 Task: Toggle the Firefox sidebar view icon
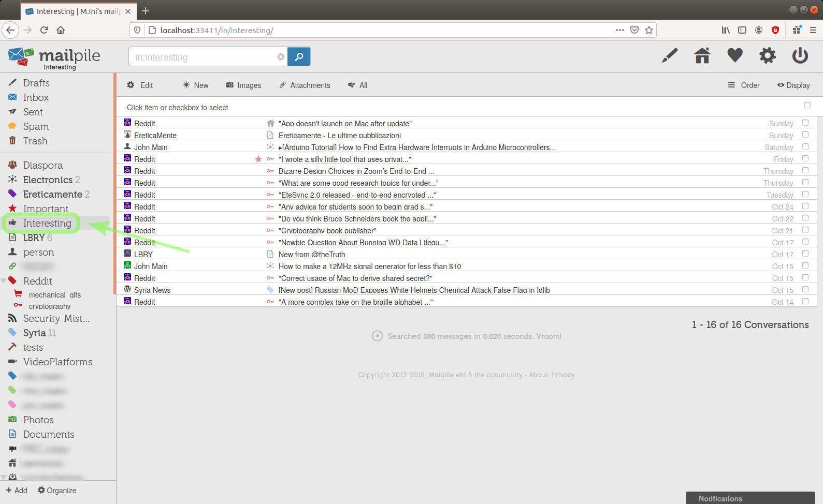tap(742, 30)
